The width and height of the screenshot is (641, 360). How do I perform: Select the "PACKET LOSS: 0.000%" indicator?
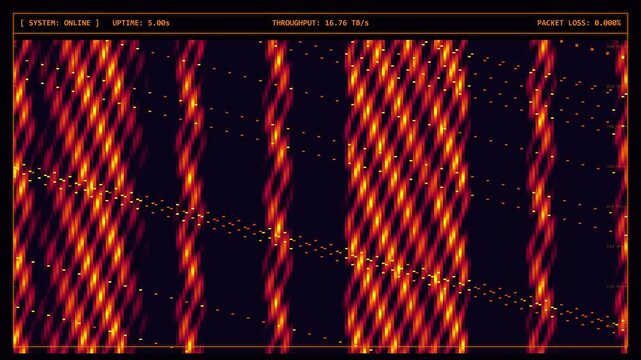pos(579,23)
